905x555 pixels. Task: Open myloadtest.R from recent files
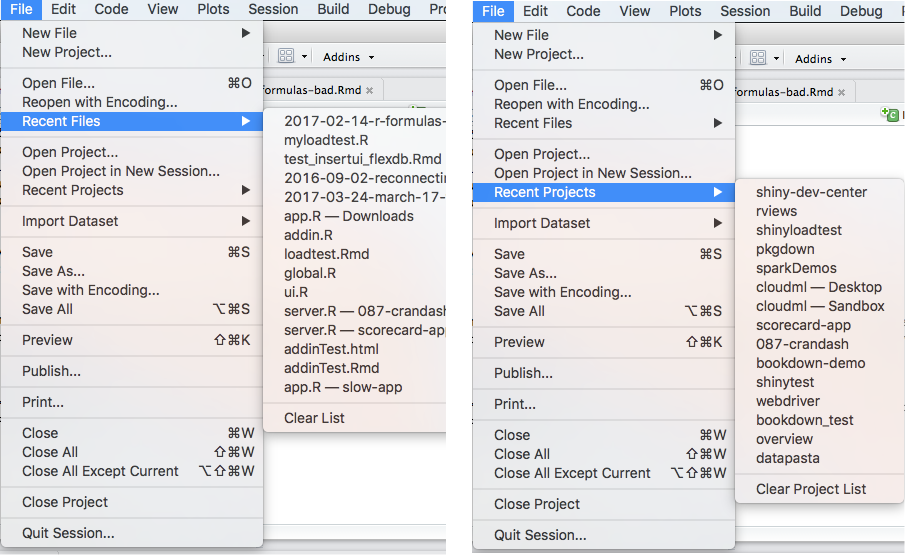click(326, 140)
